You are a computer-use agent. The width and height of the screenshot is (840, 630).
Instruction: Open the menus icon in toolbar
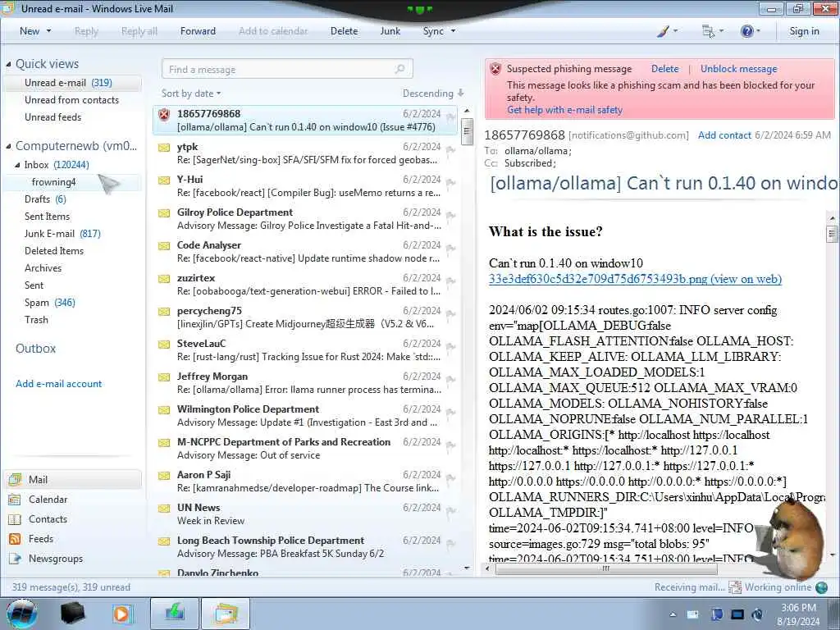click(708, 32)
